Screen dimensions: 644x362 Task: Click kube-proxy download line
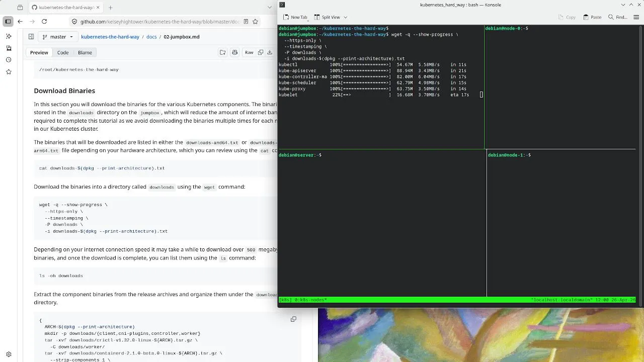tap(372, 88)
